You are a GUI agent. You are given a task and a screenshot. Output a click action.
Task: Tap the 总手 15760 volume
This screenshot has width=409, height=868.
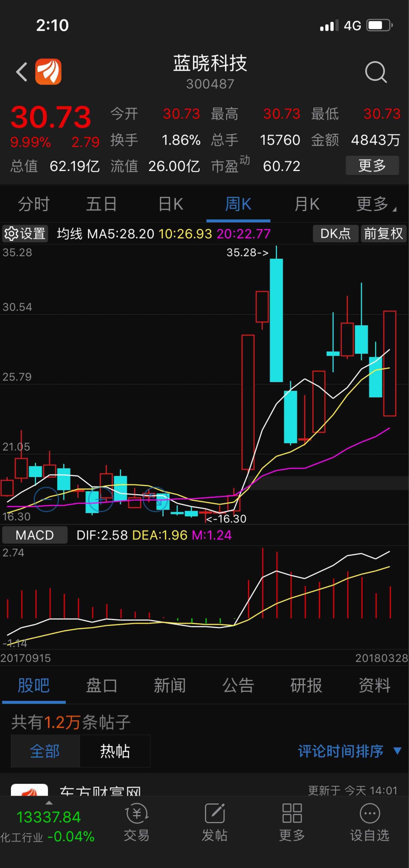(255, 140)
